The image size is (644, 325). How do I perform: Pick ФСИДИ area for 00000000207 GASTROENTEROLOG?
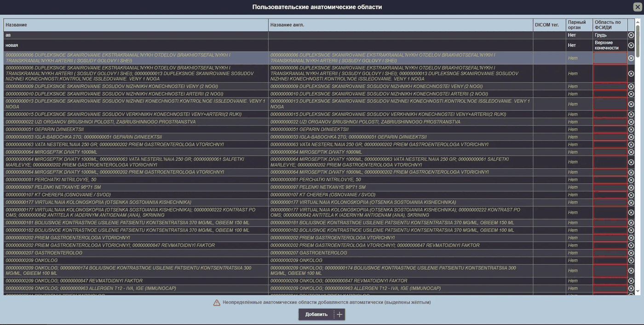610,253
